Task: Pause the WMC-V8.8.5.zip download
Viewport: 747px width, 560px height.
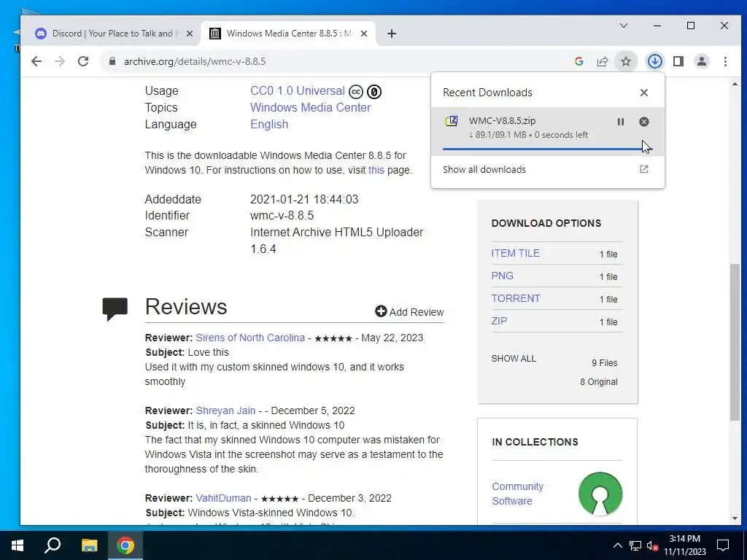Action: point(621,122)
